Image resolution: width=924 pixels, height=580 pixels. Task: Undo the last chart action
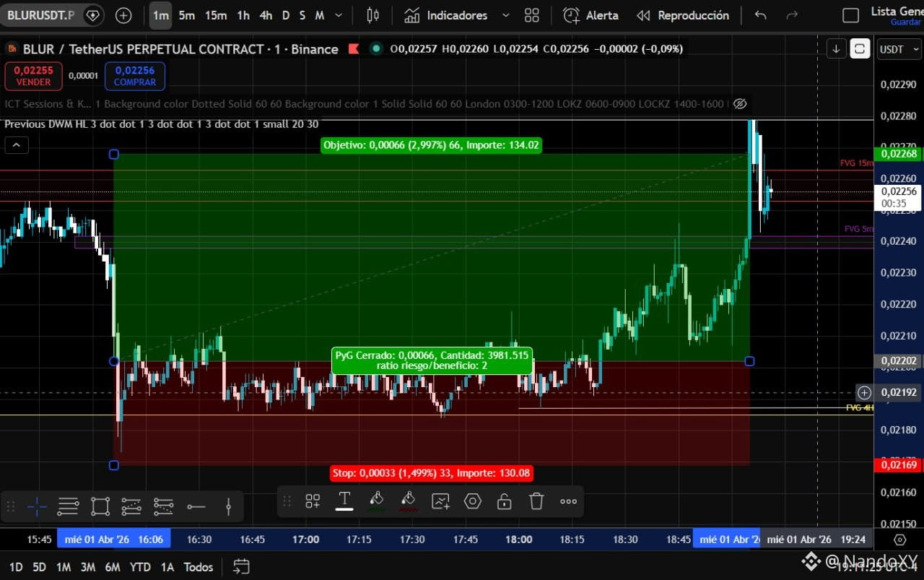pos(760,15)
